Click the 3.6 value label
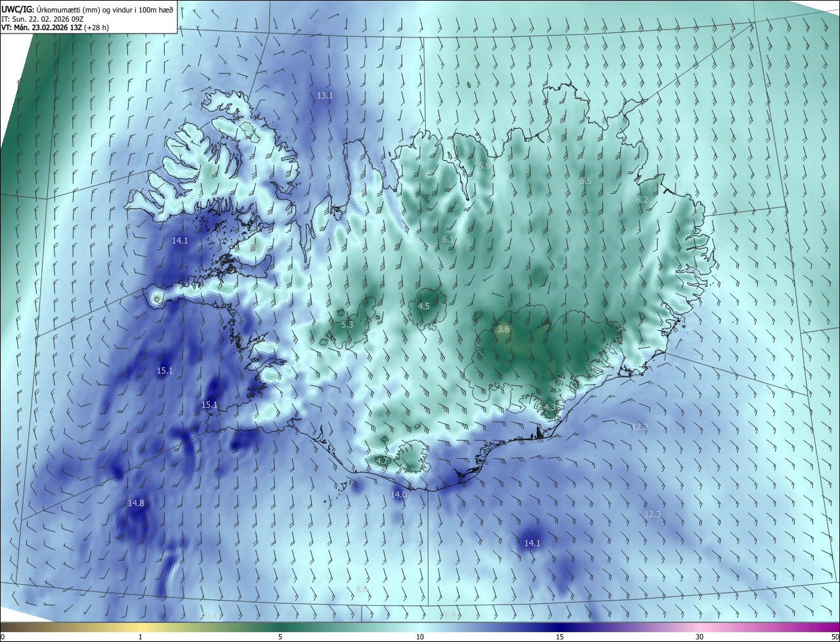 point(503,330)
